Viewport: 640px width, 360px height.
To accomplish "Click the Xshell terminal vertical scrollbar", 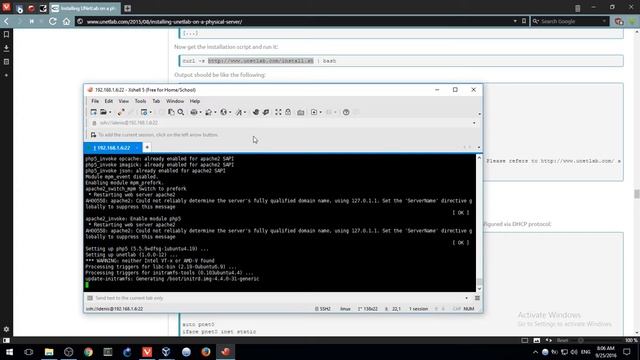I will [480, 223].
